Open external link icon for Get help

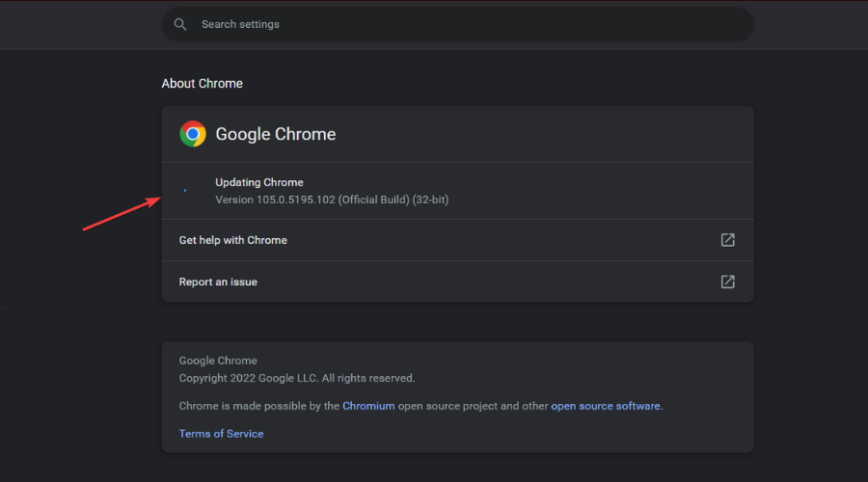pos(727,240)
